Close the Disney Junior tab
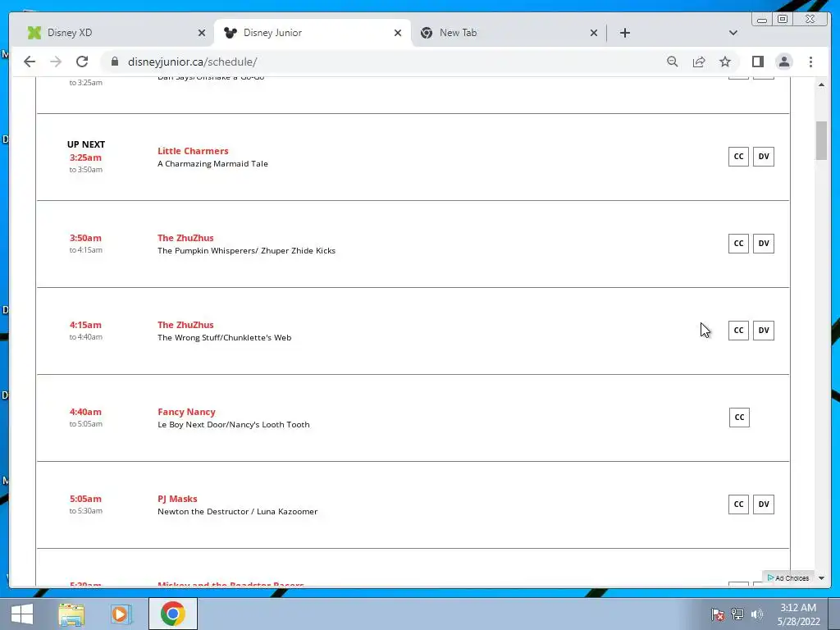Image resolution: width=840 pixels, height=630 pixels. point(398,33)
